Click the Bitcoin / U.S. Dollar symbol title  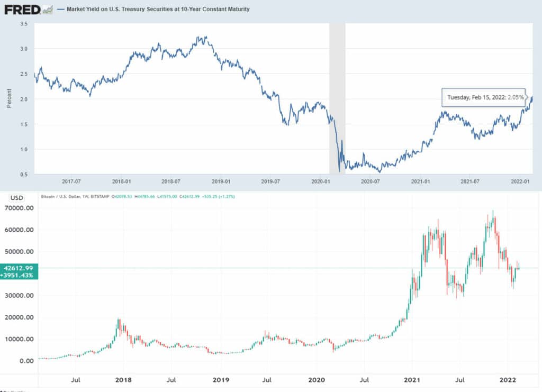[75, 196]
